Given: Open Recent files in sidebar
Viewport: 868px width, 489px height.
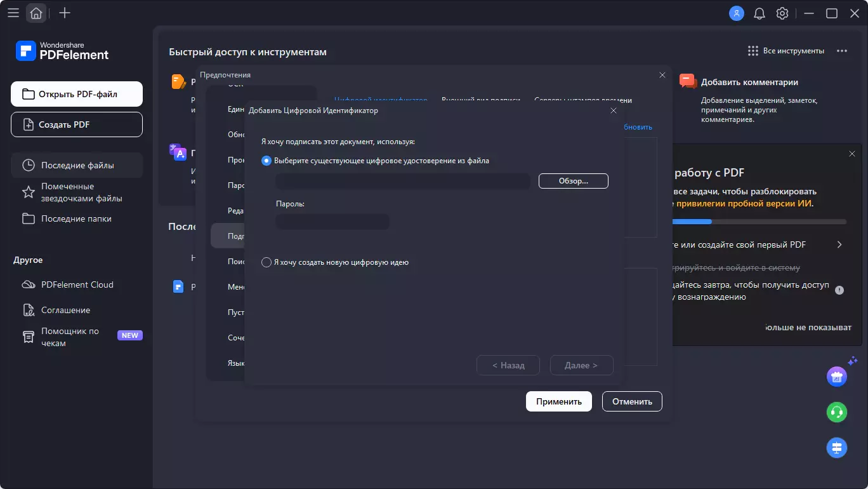Looking at the screenshot, I should (x=77, y=165).
